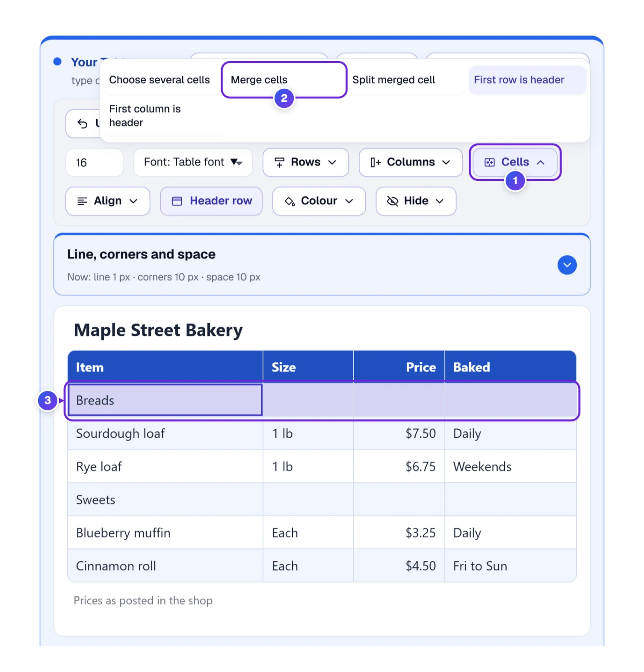The image size is (644, 672).
Task: Click Prices as posted in the shop caption
Action: pos(143,601)
